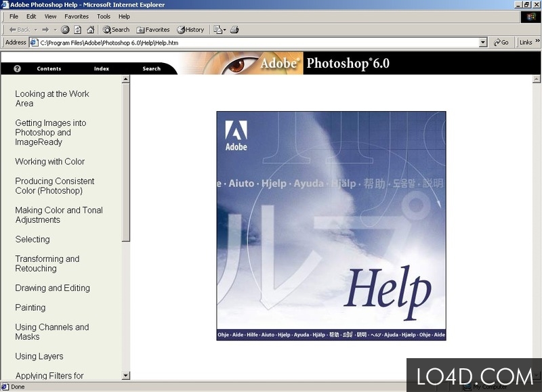Open Making Color and Tonal Adjustments
The image size is (542, 392).
[x=59, y=215]
